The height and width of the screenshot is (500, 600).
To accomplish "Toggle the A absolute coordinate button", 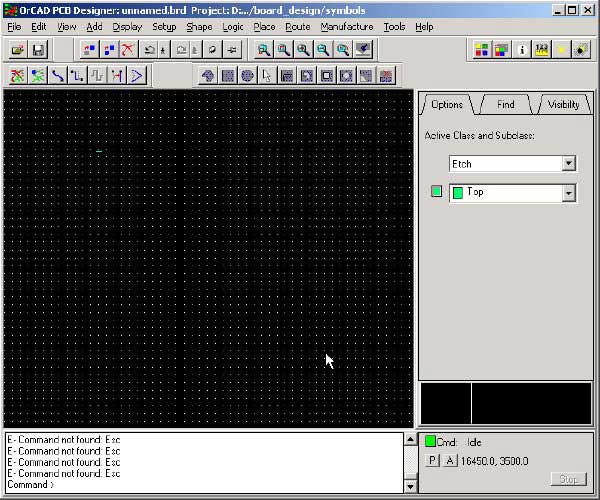I will (x=449, y=461).
